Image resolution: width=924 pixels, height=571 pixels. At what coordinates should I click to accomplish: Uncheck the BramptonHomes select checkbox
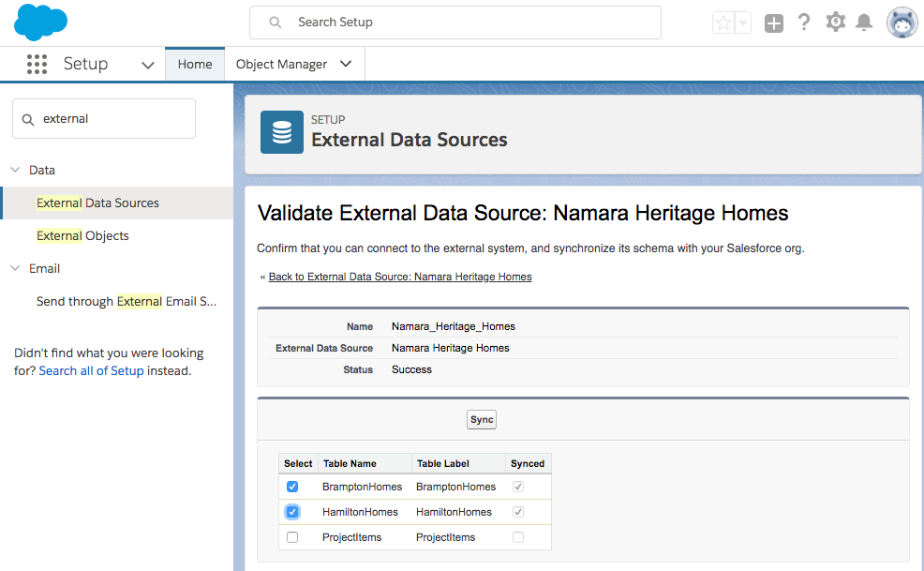[293, 487]
